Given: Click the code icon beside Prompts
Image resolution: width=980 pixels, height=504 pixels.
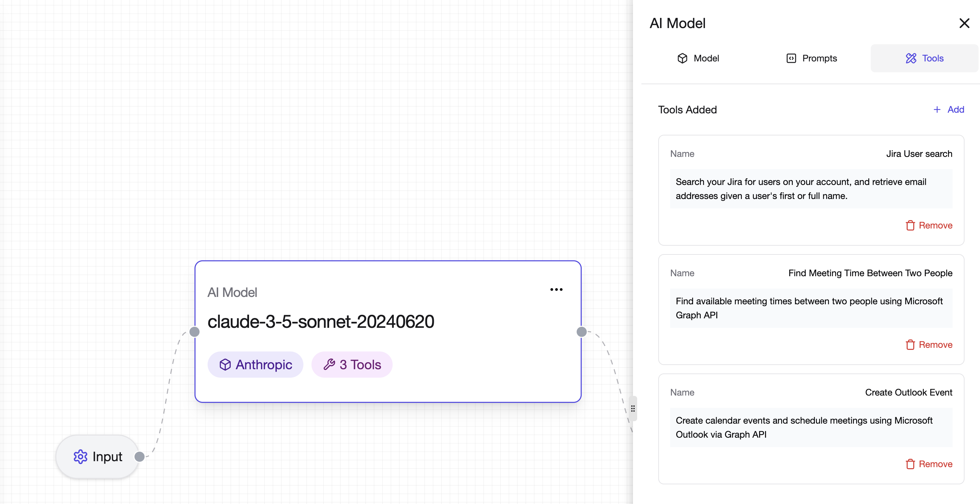Looking at the screenshot, I should 791,58.
